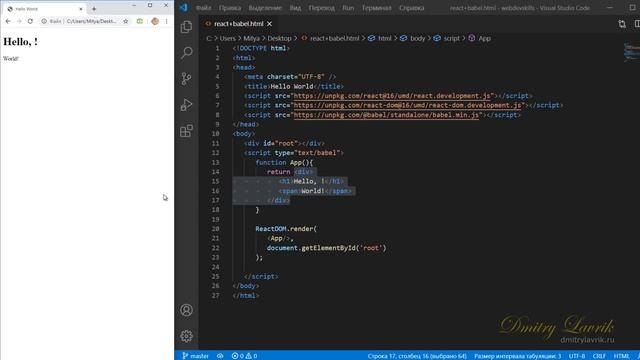Open the Accounts menu icon
Viewport: 640px width, 360px height.
click(187, 310)
